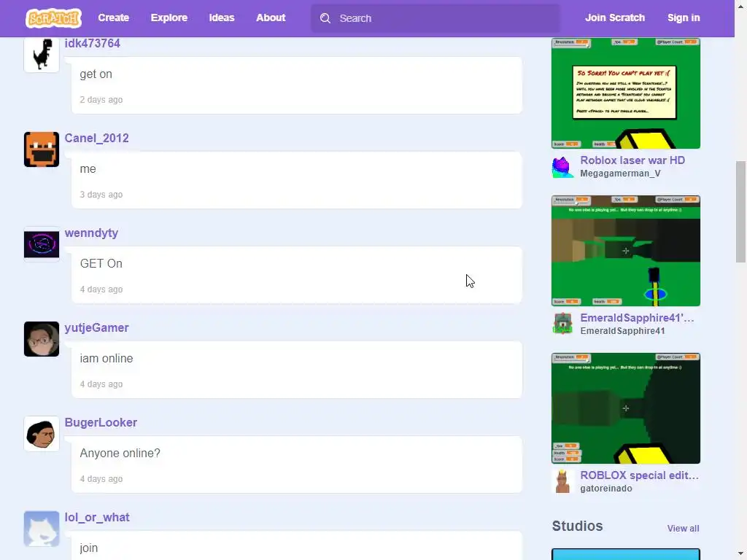Screen dimensions: 747x560
Task: Open lol_or_what's default cat avatar
Action: (x=42, y=529)
